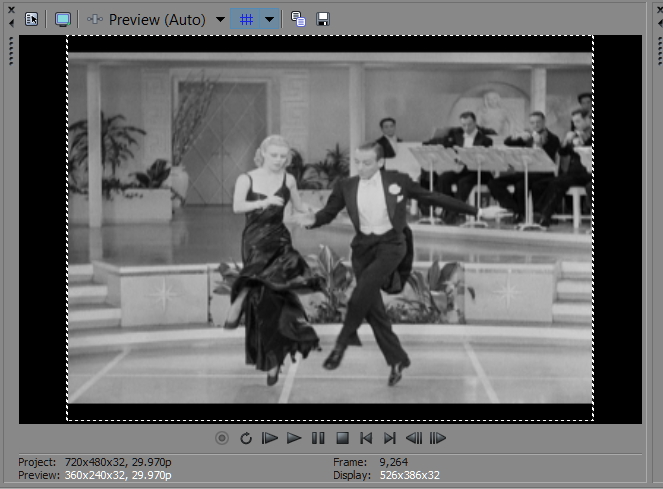This screenshot has width=663, height=489.
Task: Stop the playback
Action: tap(342, 438)
